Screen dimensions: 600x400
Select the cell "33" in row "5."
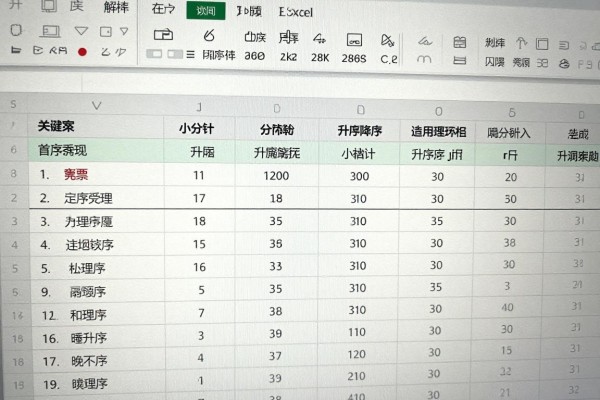276,266
